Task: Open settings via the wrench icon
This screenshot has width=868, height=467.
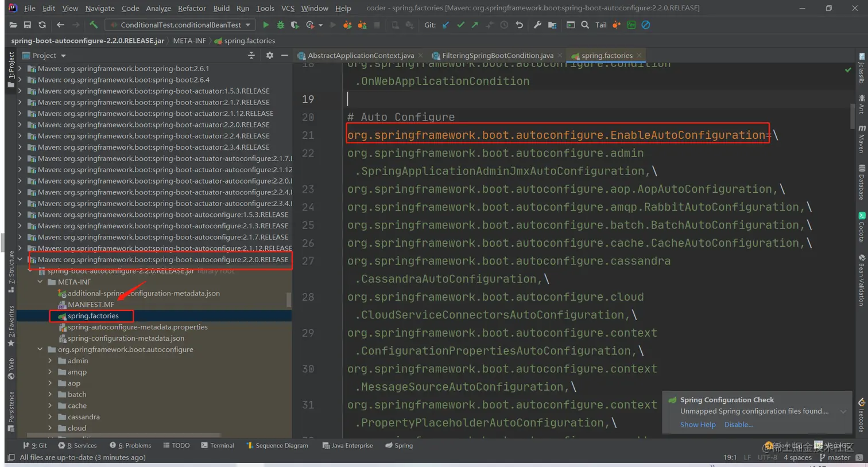Action: pyautogui.click(x=537, y=25)
